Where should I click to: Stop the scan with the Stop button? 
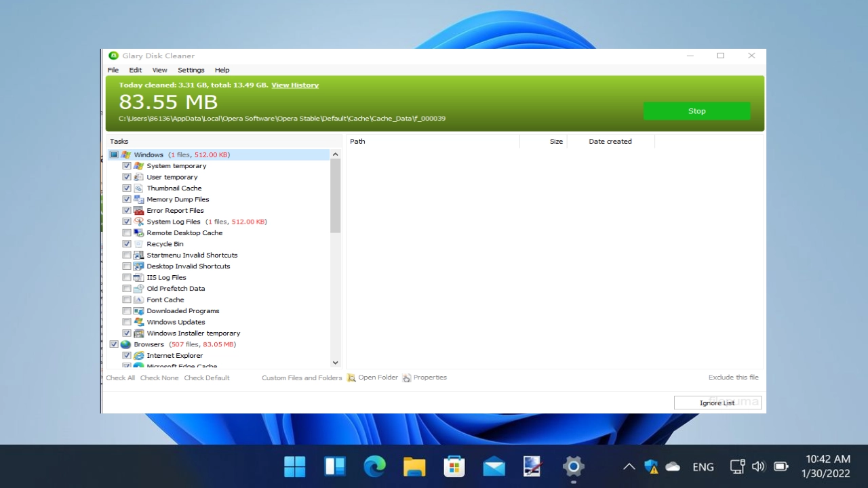click(697, 111)
